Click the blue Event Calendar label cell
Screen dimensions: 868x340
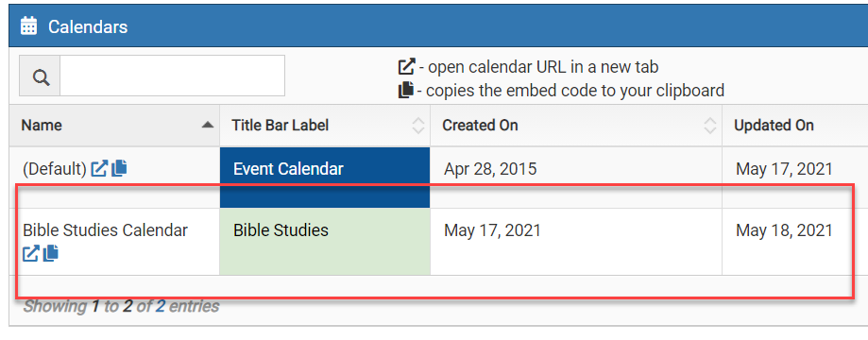pos(325,178)
